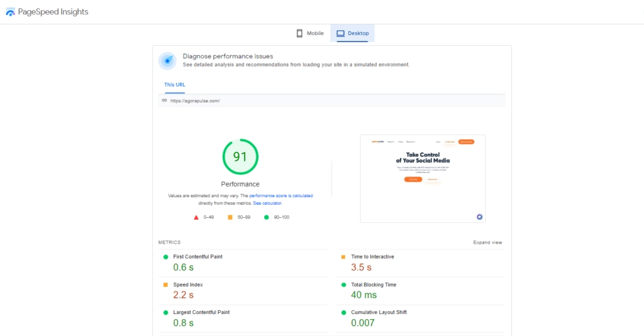Click the green circle 90–100 legend icon
This screenshot has width=644, height=336.
(x=267, y=217)
